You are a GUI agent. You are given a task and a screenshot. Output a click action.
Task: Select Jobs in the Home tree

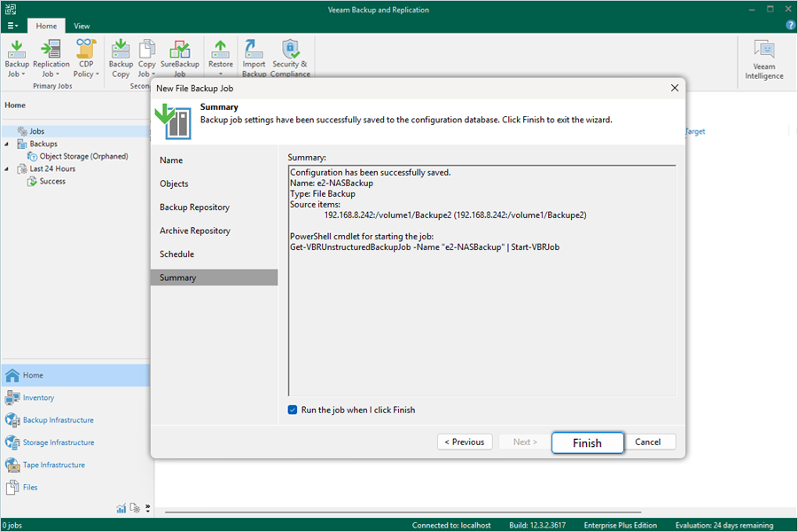(36, 131)
